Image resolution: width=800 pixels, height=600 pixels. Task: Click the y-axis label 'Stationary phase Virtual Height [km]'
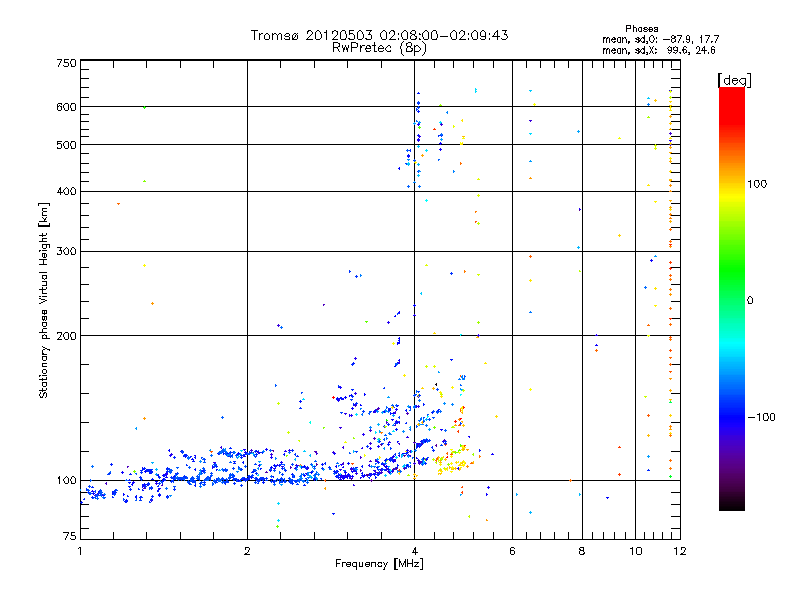click(x=44, y=300)
